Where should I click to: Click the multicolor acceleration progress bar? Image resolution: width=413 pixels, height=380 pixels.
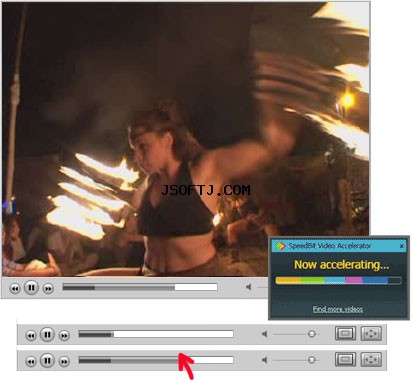[x=338, y=280]
